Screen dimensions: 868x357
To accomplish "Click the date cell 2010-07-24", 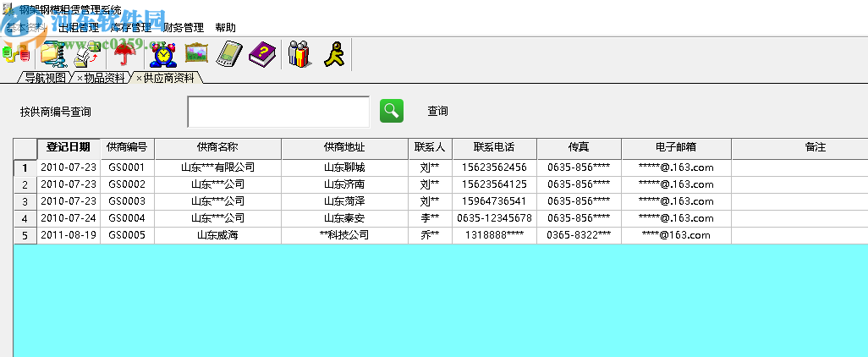I will (x=68, y=218).
